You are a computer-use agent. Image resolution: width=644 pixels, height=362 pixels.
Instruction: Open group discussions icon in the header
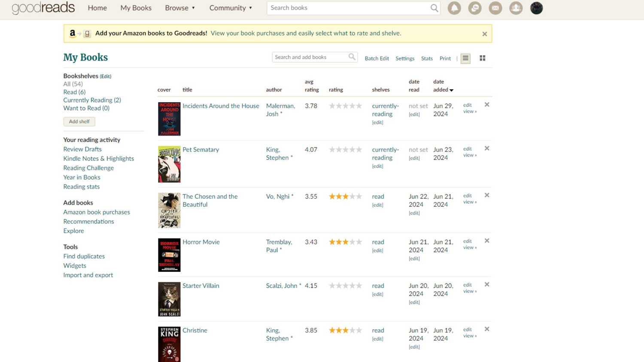click(475, 8)
